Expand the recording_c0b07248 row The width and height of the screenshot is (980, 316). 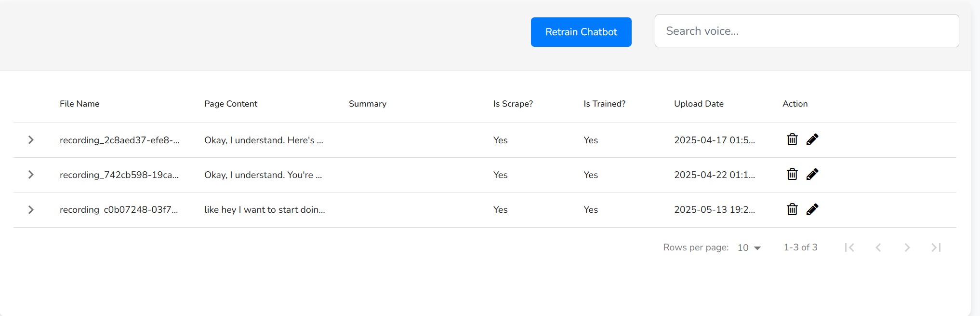pyautogui.click(x=31, y=210)
